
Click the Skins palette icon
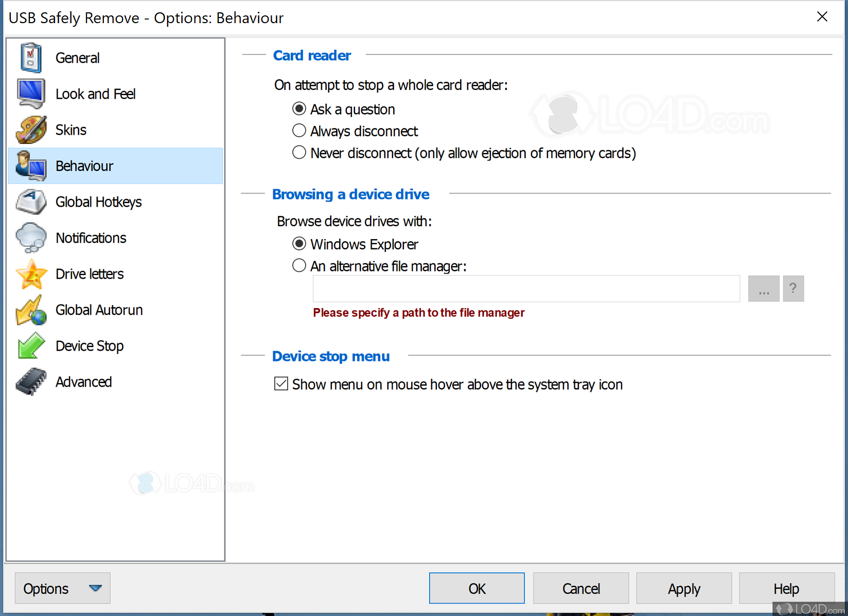coord(30,130)
